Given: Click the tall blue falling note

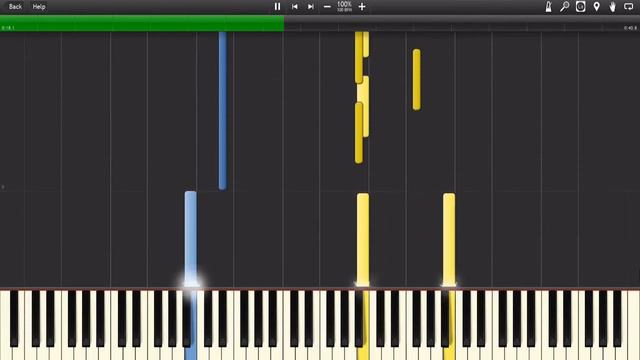Looking at the screenshot, I should [222, 111].
